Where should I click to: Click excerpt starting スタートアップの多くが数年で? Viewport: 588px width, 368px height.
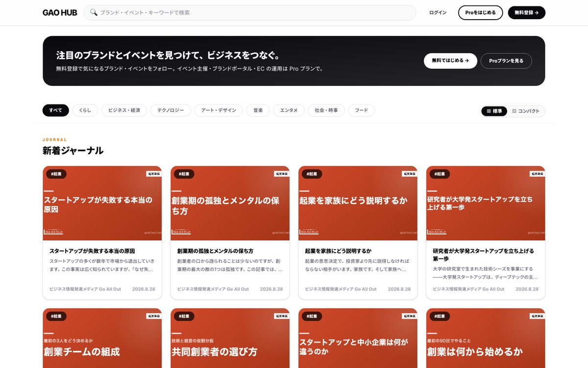coord(102,265)
